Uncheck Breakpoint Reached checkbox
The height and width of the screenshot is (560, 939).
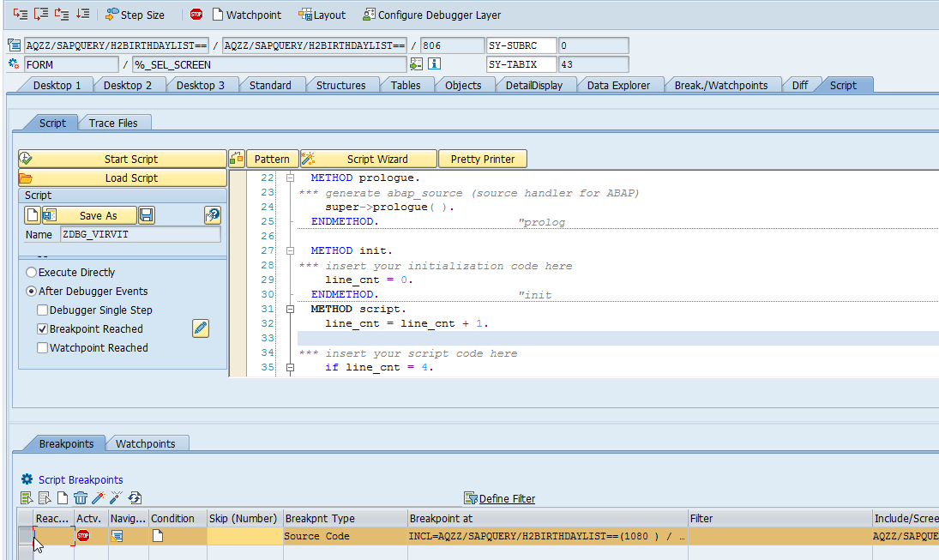[x=43, y=329]
